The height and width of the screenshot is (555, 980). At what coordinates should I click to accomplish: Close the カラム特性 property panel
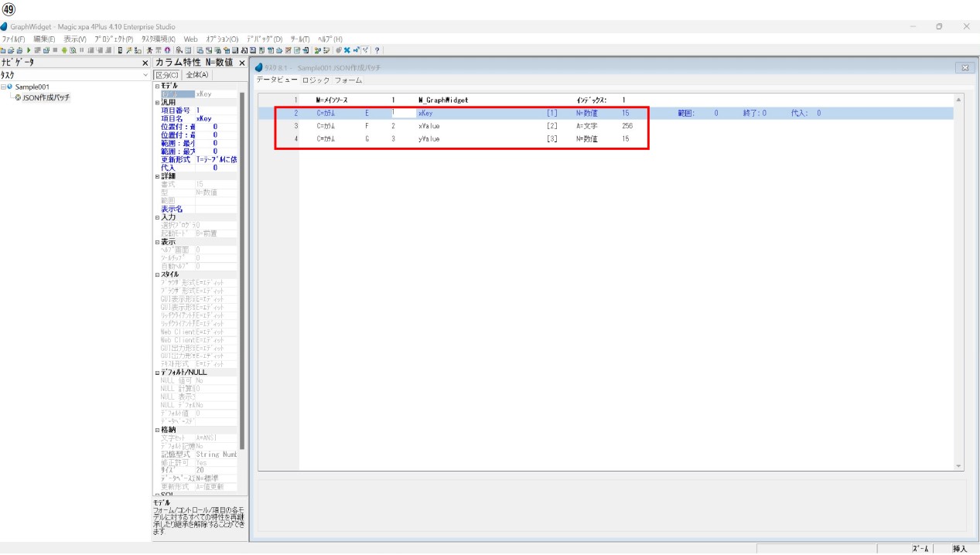point(242,63)
